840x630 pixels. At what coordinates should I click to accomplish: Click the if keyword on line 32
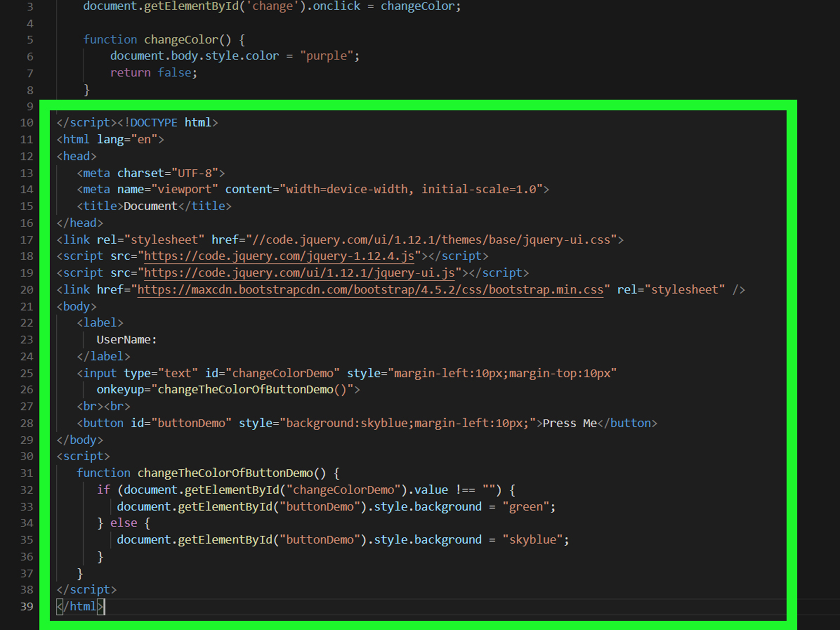tap(103, 490)
